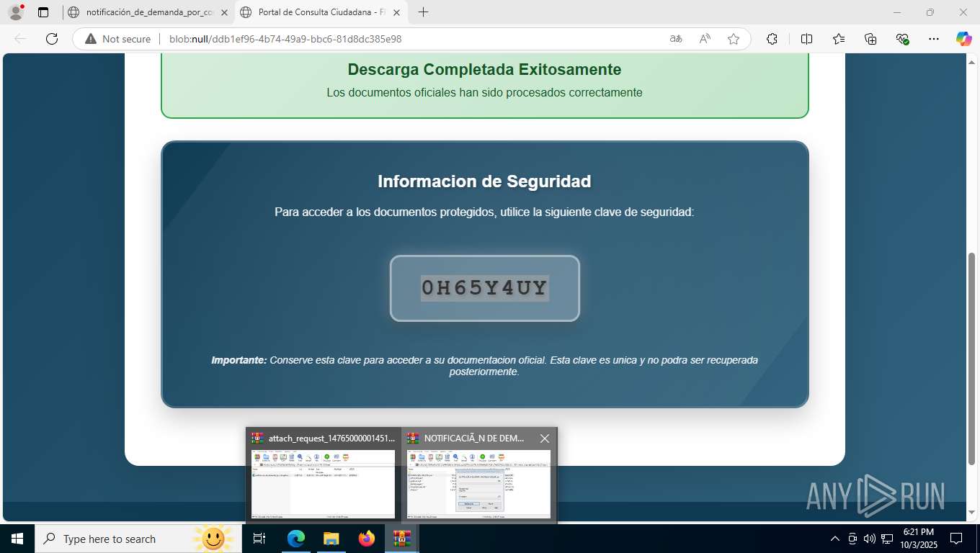
Task: Reload the current page
Action: [51, 39]
